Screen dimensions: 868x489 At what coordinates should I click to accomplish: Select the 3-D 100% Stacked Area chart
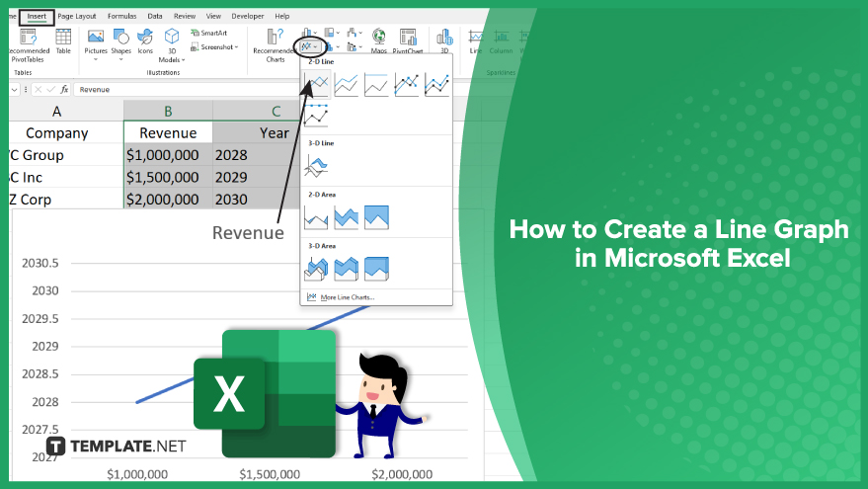click(376, 269)
